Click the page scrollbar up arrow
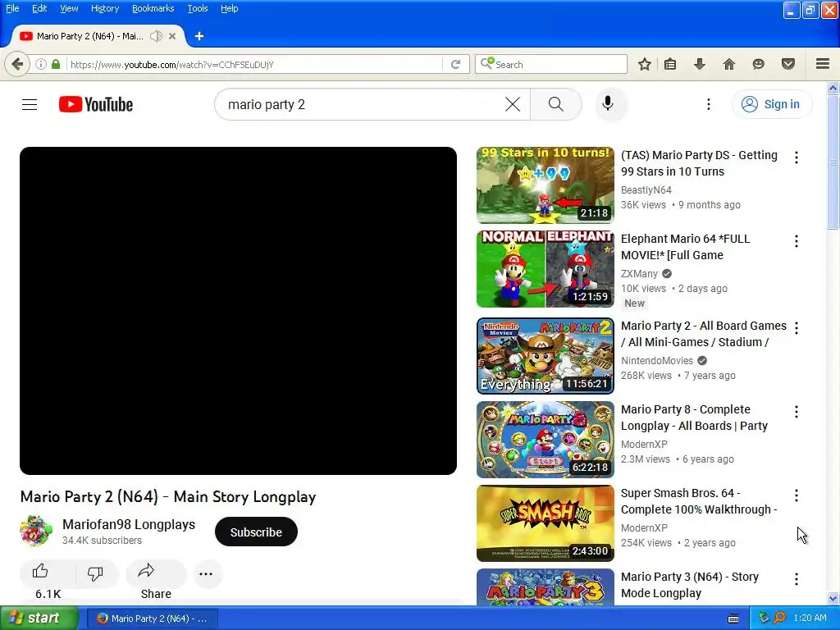This screenshot has width=840, height=630. click(x=833, y=88)
